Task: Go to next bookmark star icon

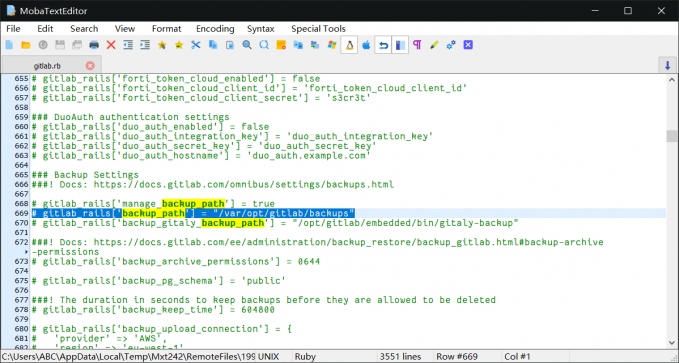Action: point(179,45)
